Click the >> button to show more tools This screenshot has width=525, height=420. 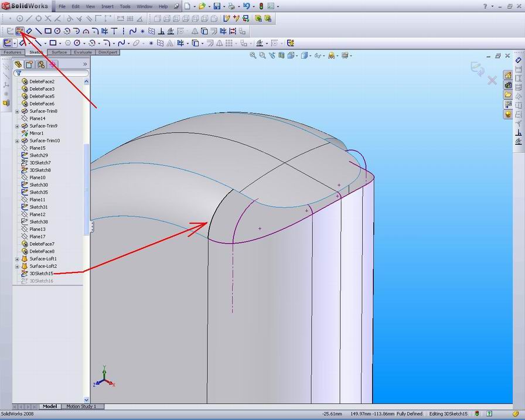[84, 64]
